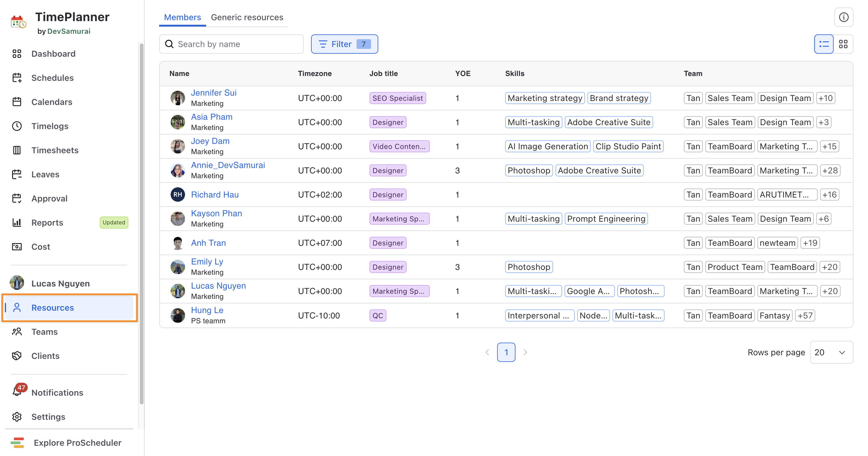This screenshot has height=456, width=868.
Task: Click Lucas Nguyen's sidebar profile avatar
Action: pos(17,283)
